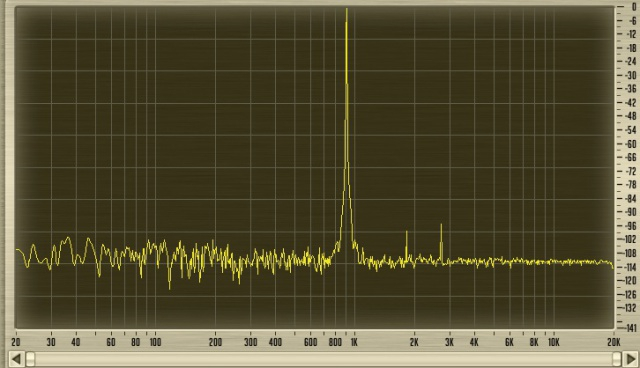The width and height of the screenshot is (640, 368).
Task: Click the left handle of the horizontal scrollbar
Action: (x=31, y=359)
